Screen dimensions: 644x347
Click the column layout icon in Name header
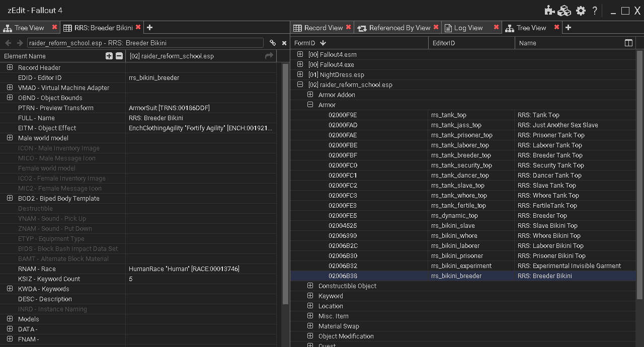click(x=628, y=43)
